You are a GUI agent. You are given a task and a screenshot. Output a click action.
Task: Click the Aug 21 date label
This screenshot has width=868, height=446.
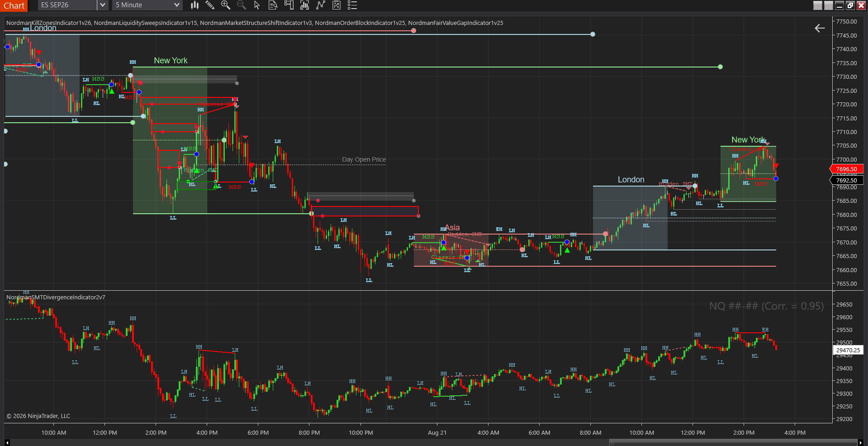[x=437, y=432]
